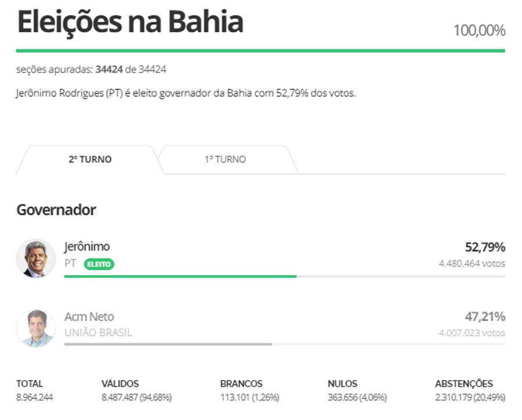Click the 47,21% result for Acm Neto
522x420 pixels.
coord(485,317)
